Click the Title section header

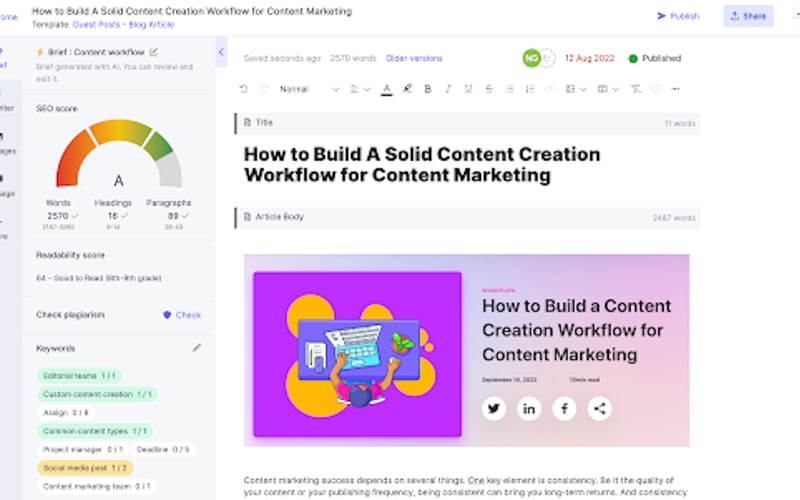click(x=467, y=123)
